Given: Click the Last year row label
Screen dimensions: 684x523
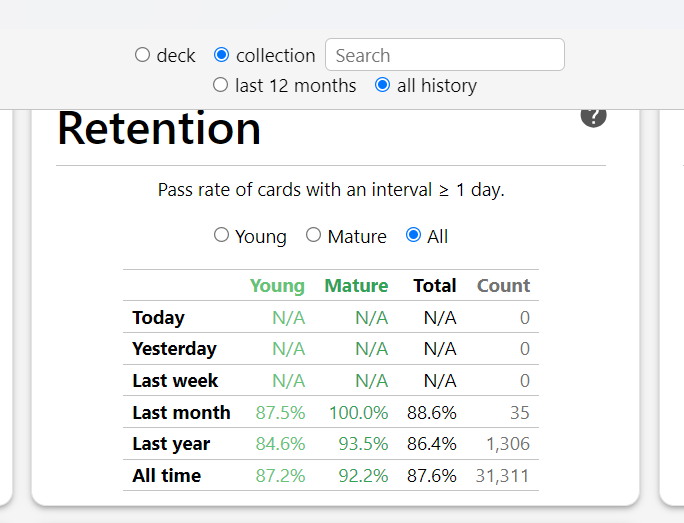Looking at the screenshot, I should [171, 444].
